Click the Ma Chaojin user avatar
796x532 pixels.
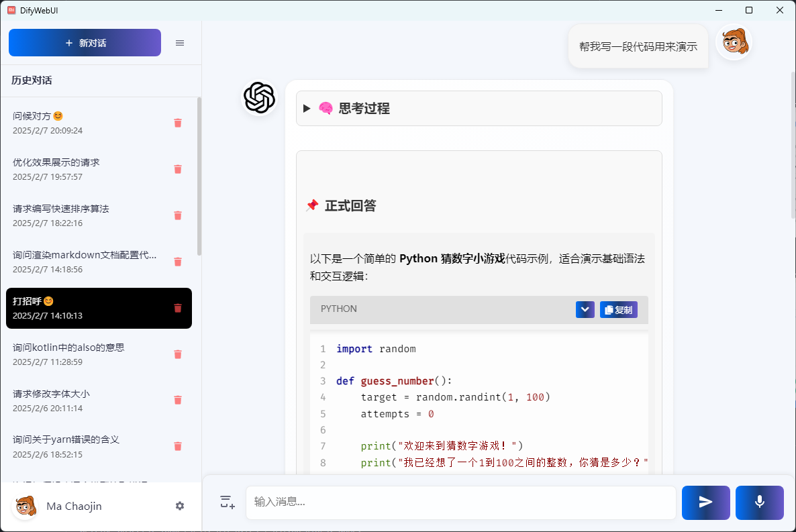coord(26,506)
